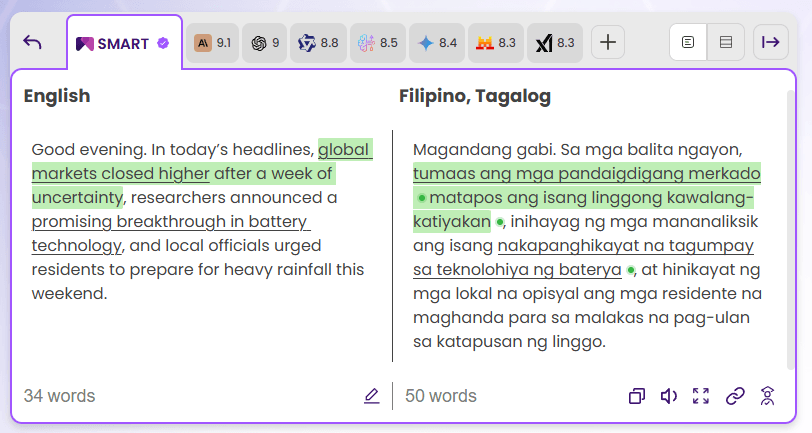Click green dot after "baterya"

(630, 270)
